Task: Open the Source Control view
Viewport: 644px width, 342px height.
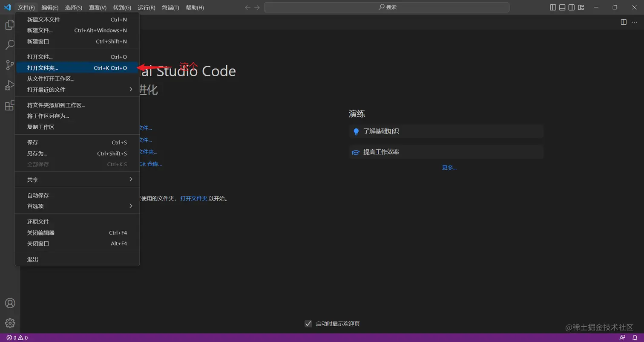Action: [x=9, y=65]
